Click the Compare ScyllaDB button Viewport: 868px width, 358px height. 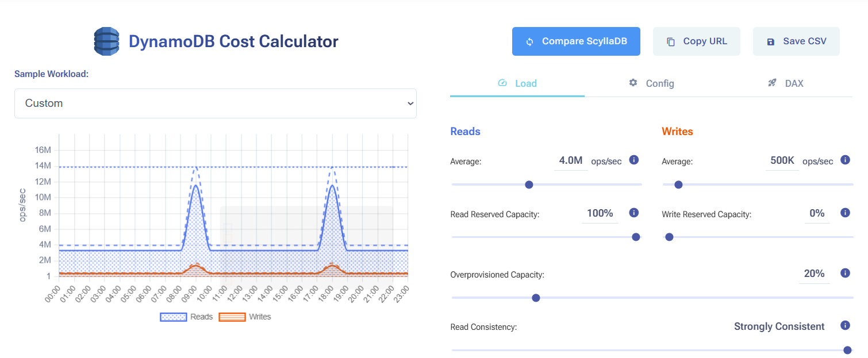coord(576,41)
